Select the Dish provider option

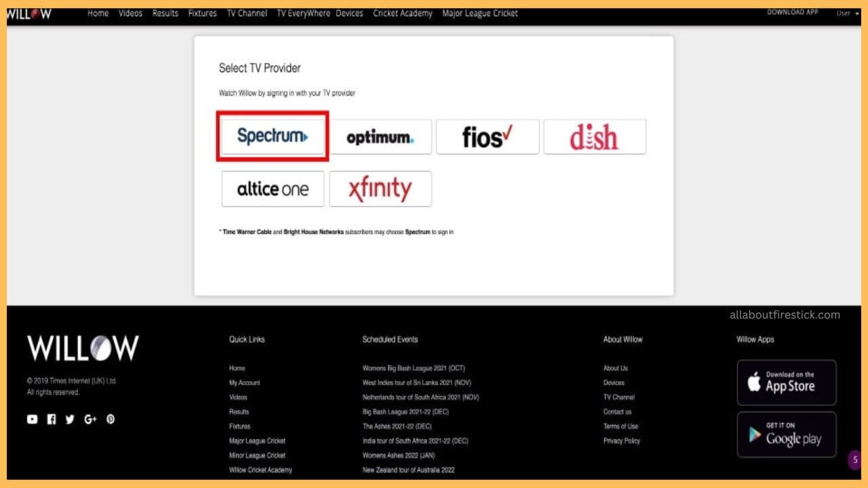click(x=595, y=136)
